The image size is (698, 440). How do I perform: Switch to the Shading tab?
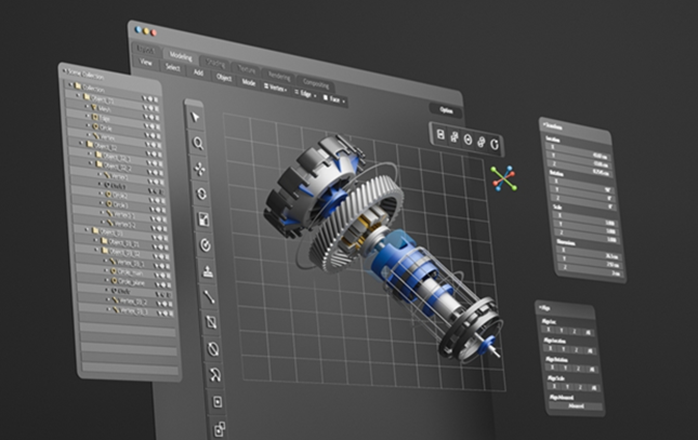[x=216, y=63]
